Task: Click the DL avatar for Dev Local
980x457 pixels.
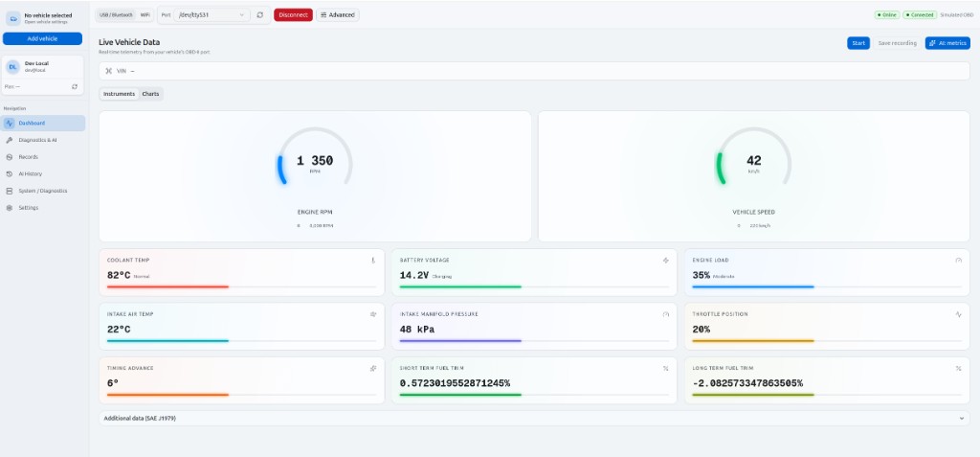Action: [x=13, y=66]
